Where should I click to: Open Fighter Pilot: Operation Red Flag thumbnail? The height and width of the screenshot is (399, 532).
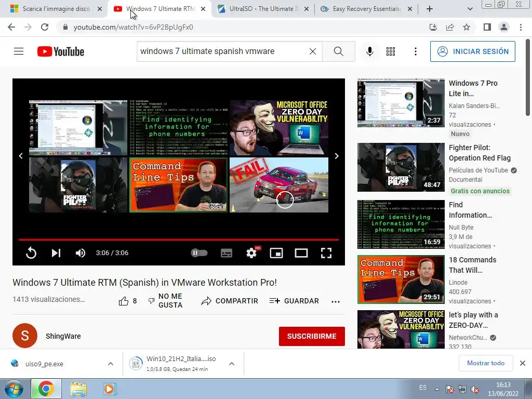(401, 167)
